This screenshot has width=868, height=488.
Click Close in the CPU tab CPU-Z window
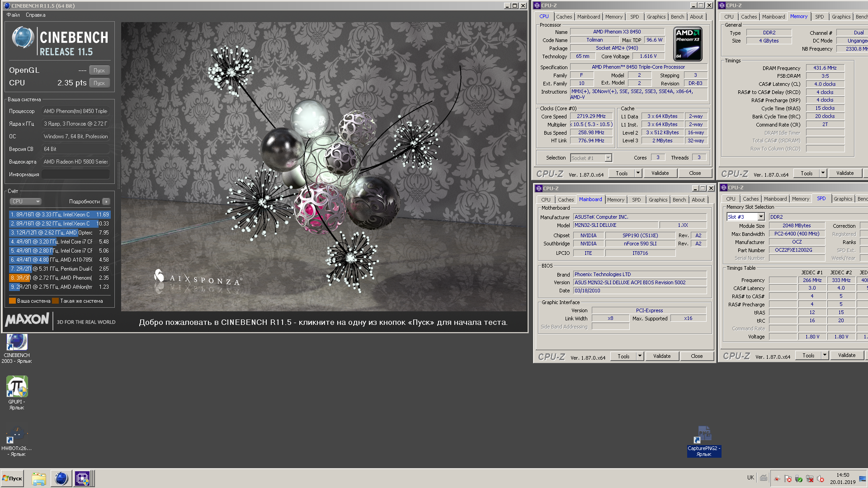pyautogui.click(x=695, y=173)
